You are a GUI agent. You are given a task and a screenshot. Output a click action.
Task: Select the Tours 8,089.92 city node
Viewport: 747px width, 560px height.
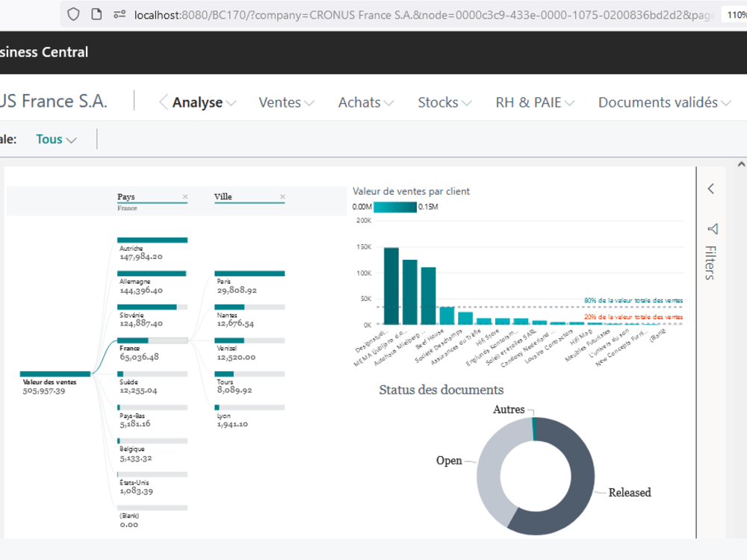(249, 383)
